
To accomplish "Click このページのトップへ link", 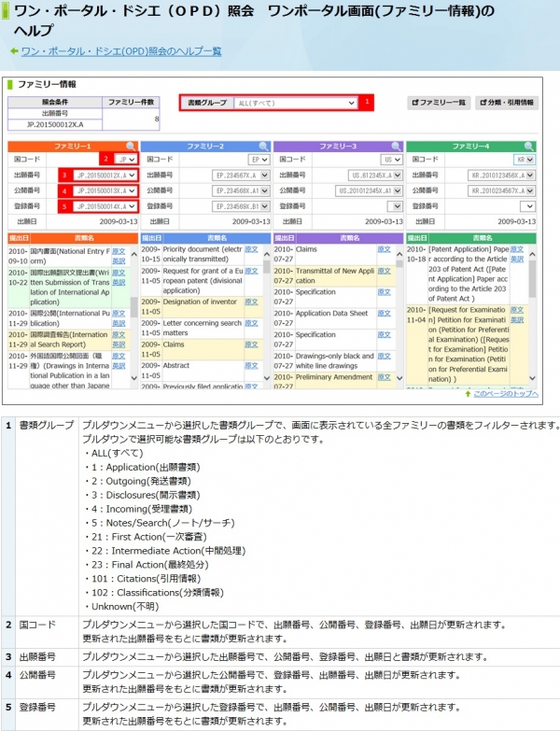I will click(506, 394).
